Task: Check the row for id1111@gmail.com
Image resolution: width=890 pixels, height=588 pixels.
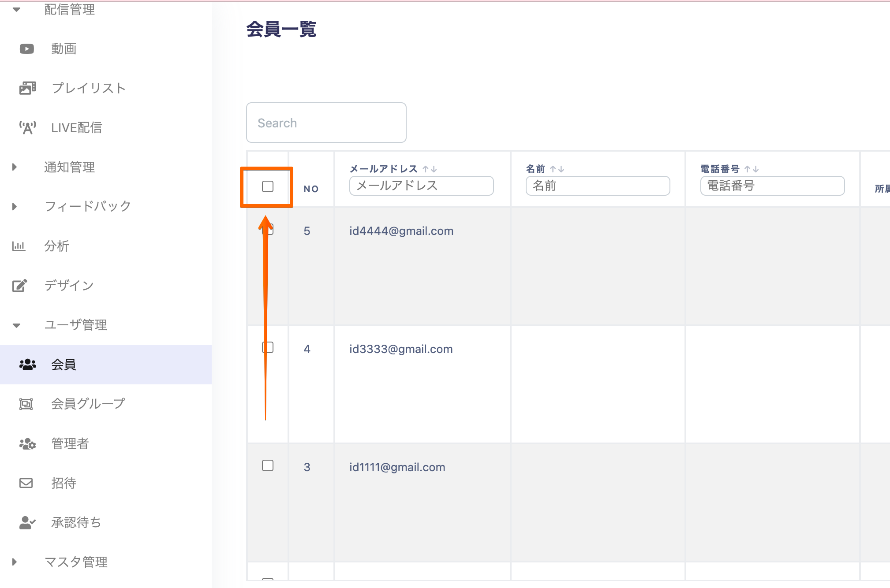Action: [x=268, y=465]
